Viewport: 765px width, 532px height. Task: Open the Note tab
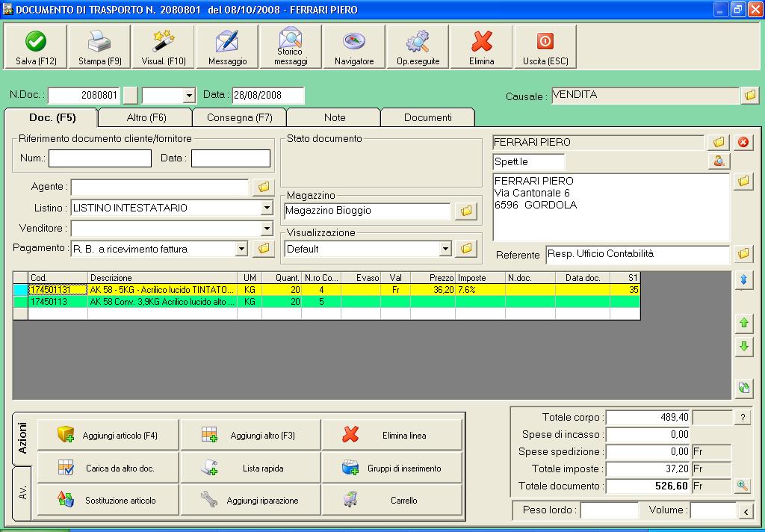tap(334, 117)
